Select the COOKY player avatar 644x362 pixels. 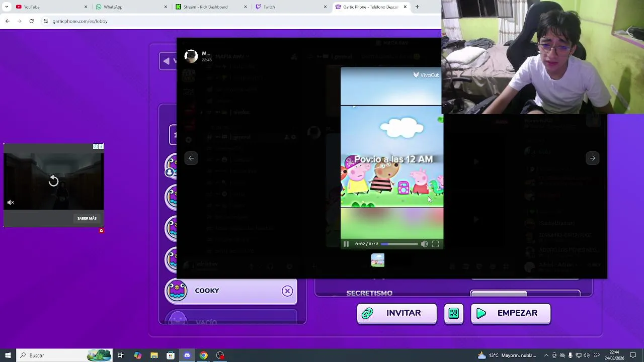[x=177, y=291]
